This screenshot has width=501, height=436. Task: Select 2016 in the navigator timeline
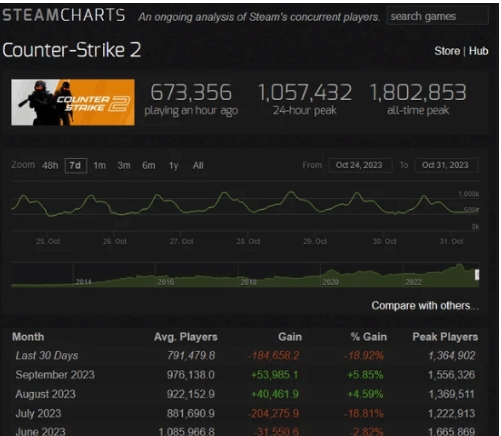166,282
